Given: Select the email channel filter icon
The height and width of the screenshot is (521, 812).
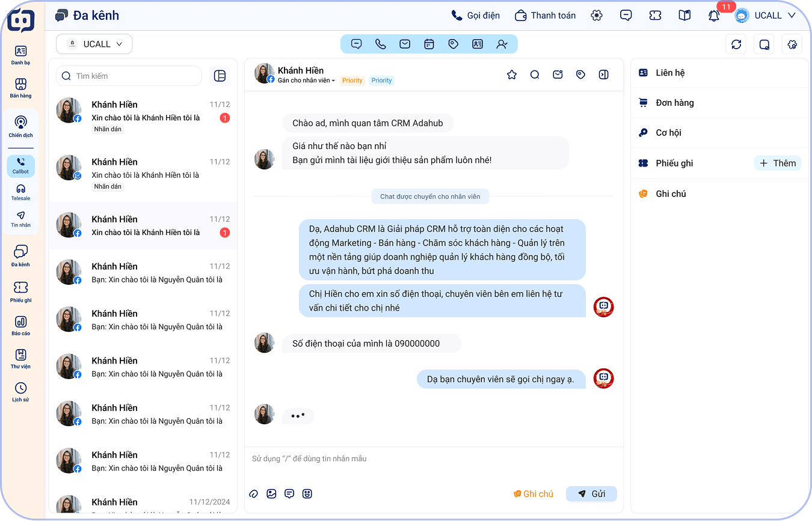Looking at the screenshot, I should point(405,44).
